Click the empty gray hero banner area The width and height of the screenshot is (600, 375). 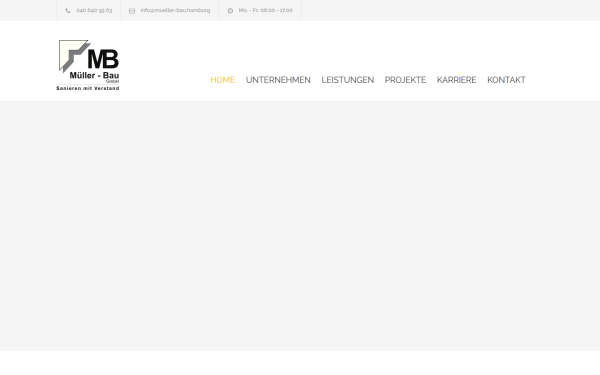click(x=300, y=226)
